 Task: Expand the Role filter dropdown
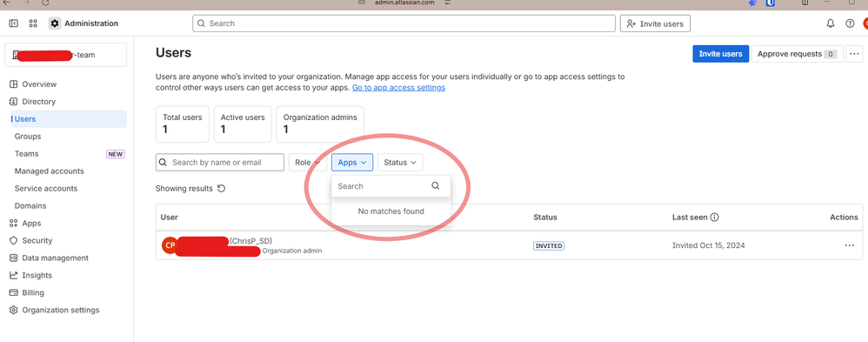pyautogui.click(x=307, y=163)
